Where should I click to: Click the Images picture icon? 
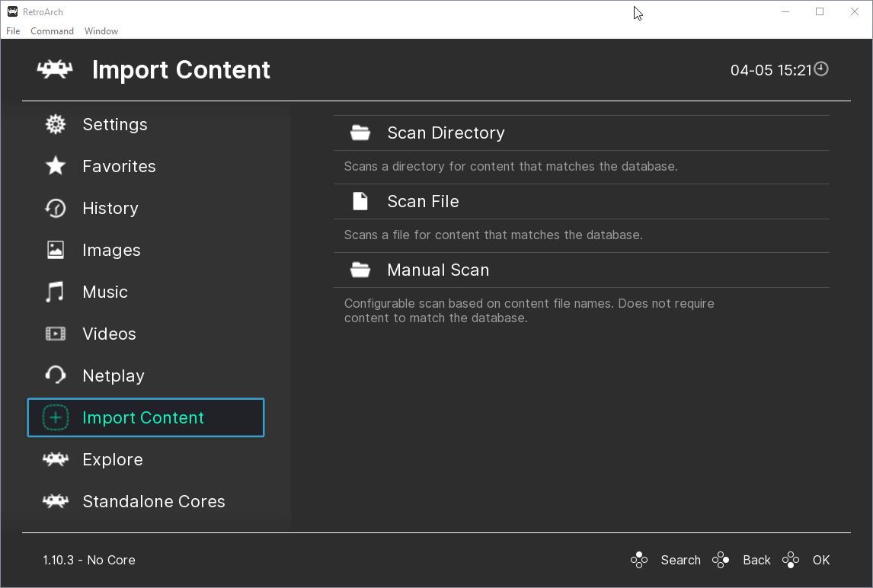(56, 250)
